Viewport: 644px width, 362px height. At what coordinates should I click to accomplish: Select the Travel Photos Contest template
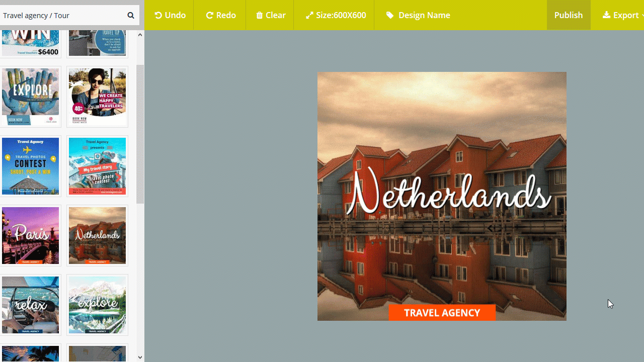point(30,166)
